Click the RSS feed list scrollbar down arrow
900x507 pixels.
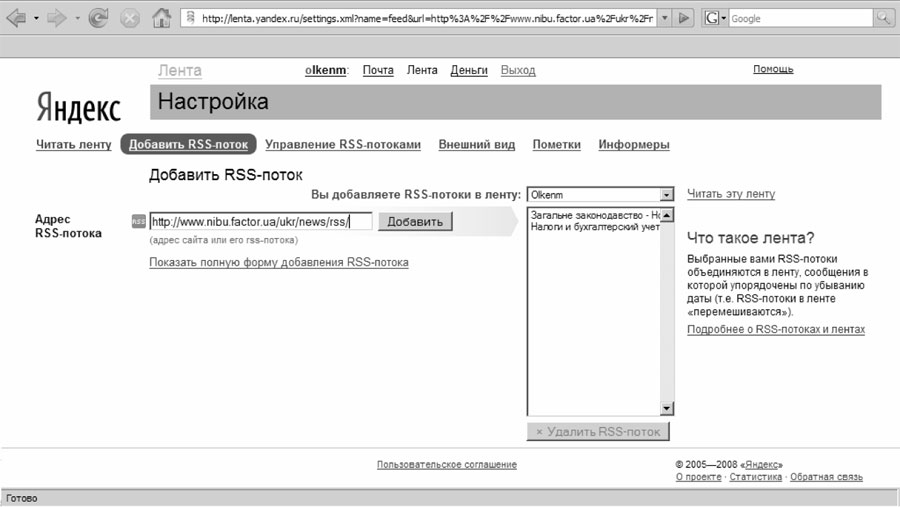667,409
